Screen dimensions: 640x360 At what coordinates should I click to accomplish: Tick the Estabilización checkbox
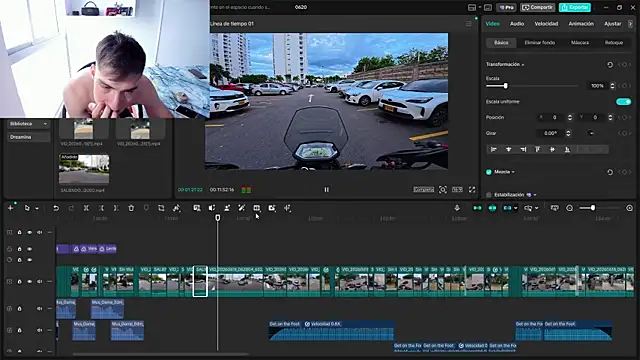489,195
